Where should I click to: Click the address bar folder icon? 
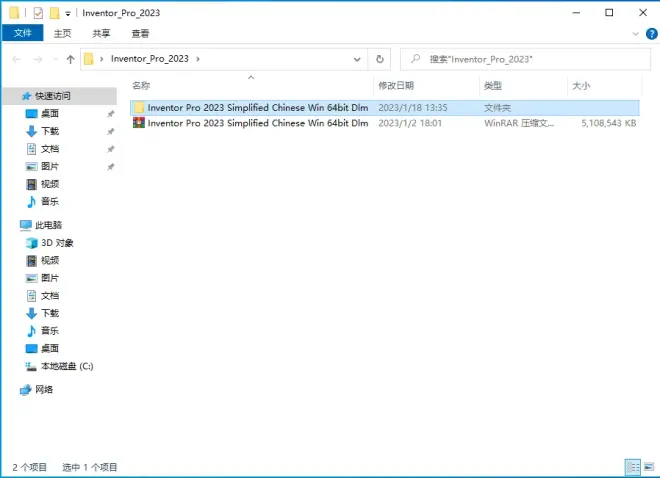click(x=88, y=59)
